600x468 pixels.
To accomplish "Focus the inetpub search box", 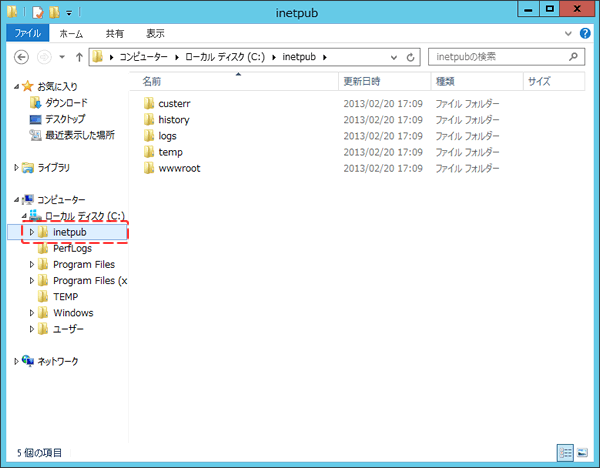I will coord(506,57).
